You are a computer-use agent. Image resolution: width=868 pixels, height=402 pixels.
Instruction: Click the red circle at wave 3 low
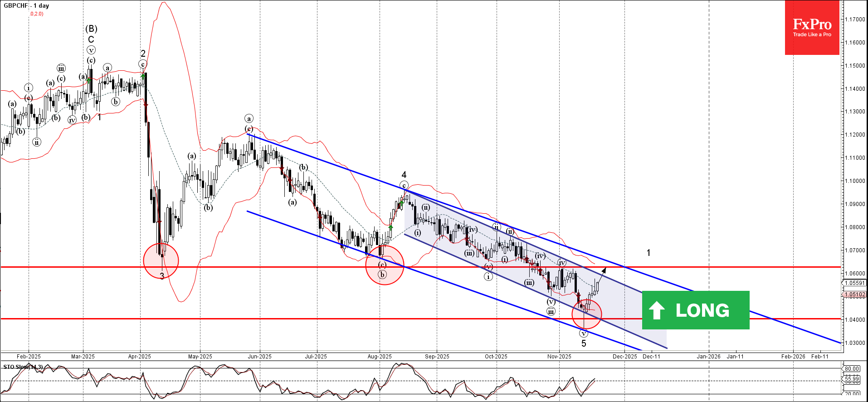pos(161,260)
